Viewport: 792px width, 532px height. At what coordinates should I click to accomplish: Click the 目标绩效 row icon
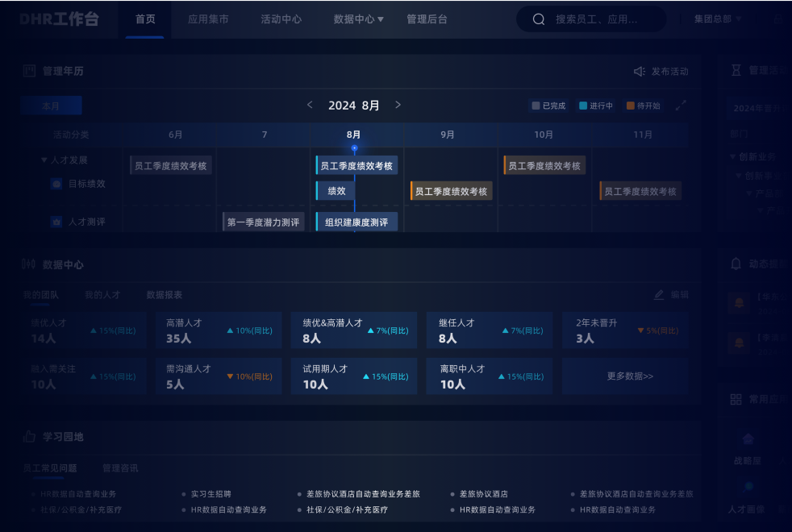pyautogui.click(x=56, y=184)
